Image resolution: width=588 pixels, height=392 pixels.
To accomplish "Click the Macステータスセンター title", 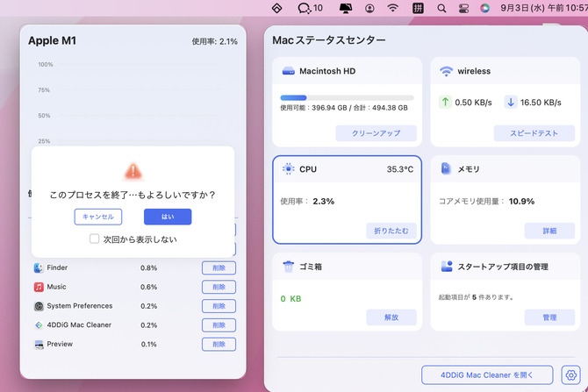I will click(329, 40).
